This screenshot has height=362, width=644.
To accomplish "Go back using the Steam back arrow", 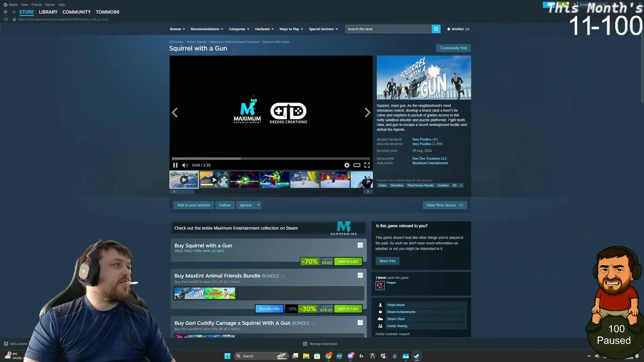I will point(6,12).
